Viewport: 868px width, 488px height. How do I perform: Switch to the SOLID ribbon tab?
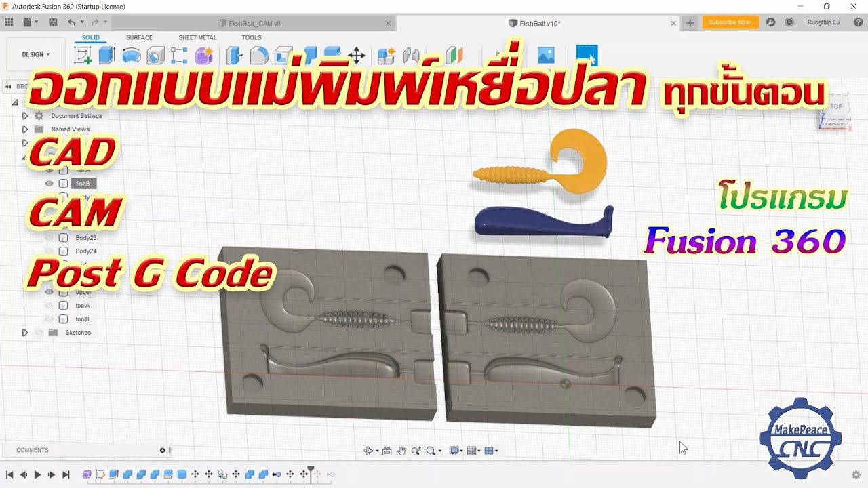point(91,38)
